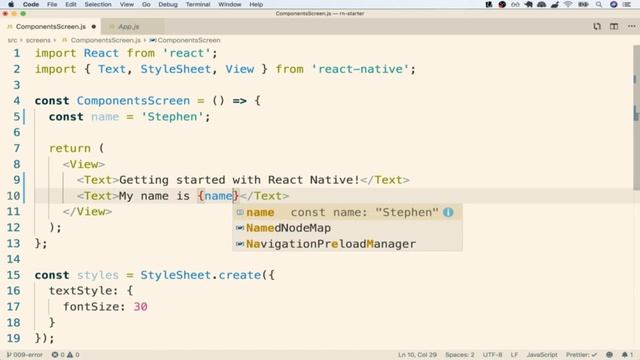Click the 009-error git branch indicator
Image resolution: width=640 pixels, height=360 pixels.
[x=25, y=355]
